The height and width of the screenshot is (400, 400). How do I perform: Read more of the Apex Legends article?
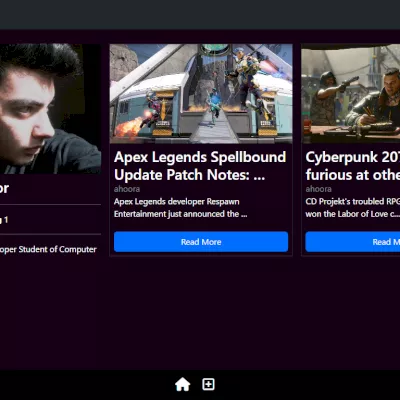pos(201,242)
